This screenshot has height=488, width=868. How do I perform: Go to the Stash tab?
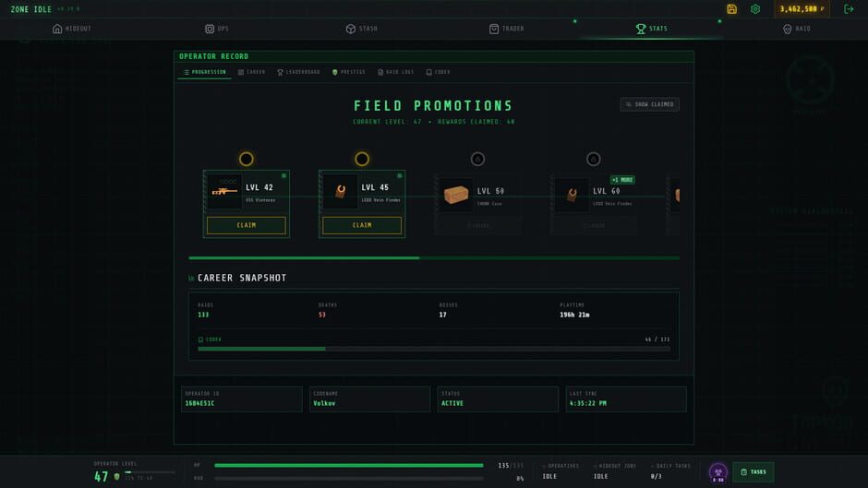click(x=361, y=29)
